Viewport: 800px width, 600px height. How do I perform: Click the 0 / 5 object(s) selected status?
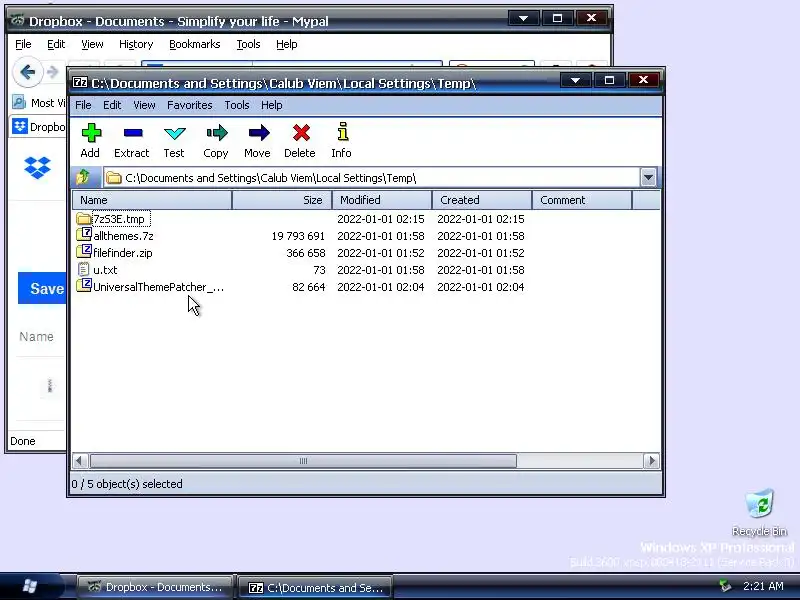point(127,484)
